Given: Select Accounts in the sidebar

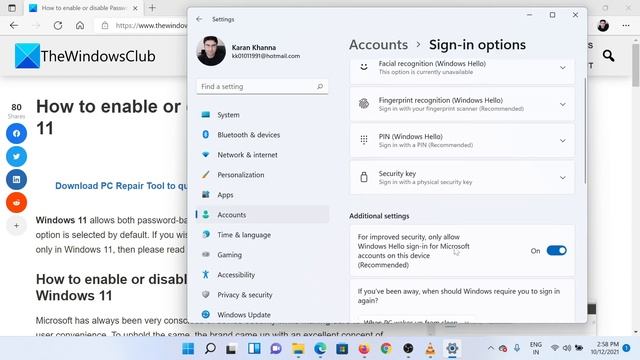Looking at the screenshot, I should (262, 215).
